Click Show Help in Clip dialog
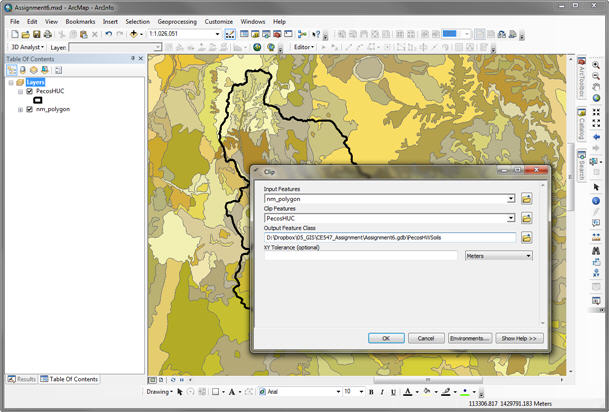This screenshot has width=609, height=412. [519, 338]
